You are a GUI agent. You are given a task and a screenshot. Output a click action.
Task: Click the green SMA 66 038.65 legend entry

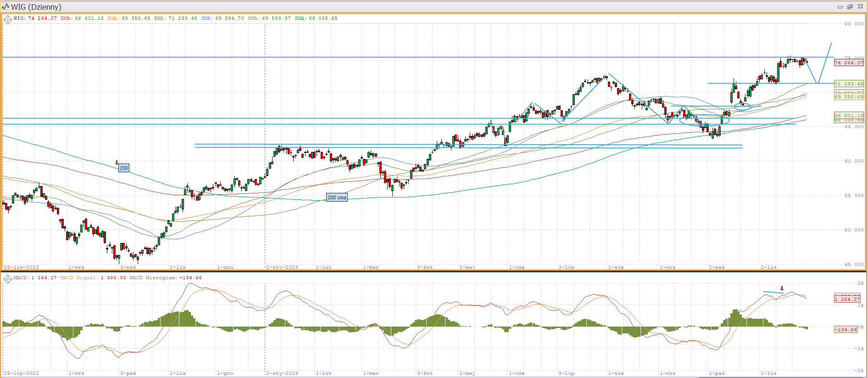click(316, 18)
